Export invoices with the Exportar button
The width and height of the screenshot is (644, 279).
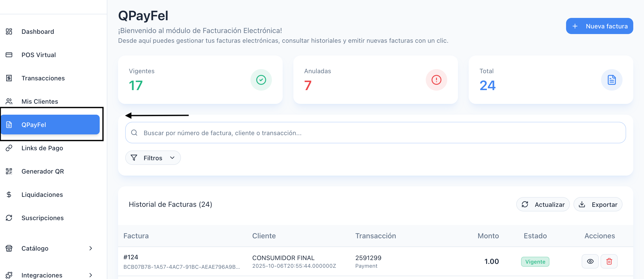tap(598, 205)
